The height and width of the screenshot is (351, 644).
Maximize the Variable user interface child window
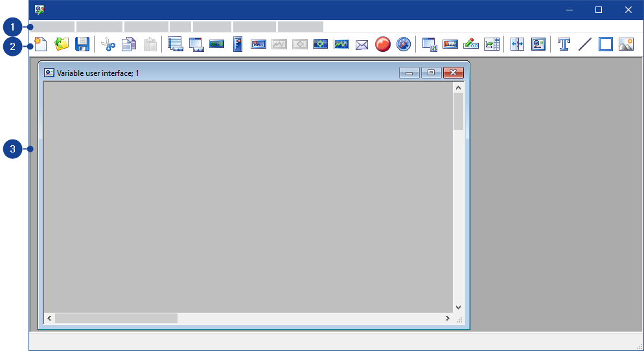tap(431, 73)
